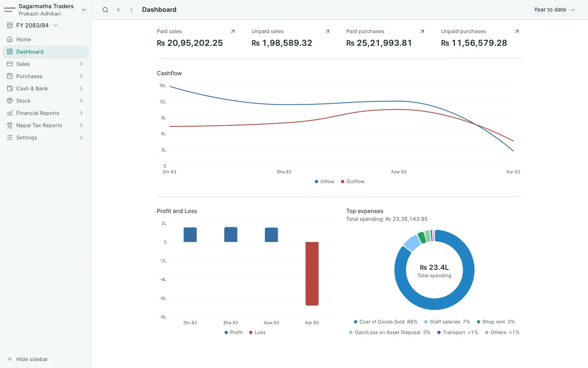Expand the Nepal Tax Reports submenu chevron
The height and width of the screenshot is (368, 588).
tap(81, 125)
